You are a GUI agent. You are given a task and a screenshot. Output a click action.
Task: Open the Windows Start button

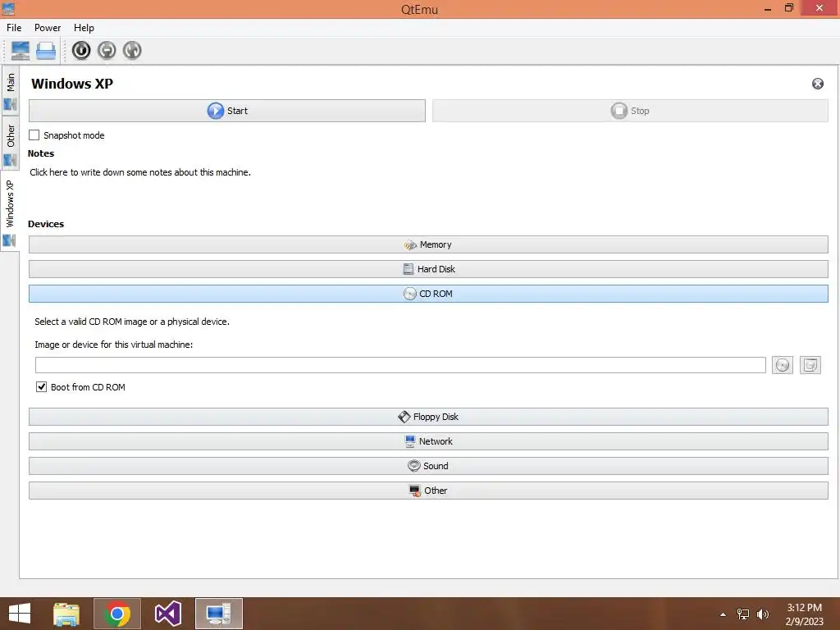[x=20, y=614]
